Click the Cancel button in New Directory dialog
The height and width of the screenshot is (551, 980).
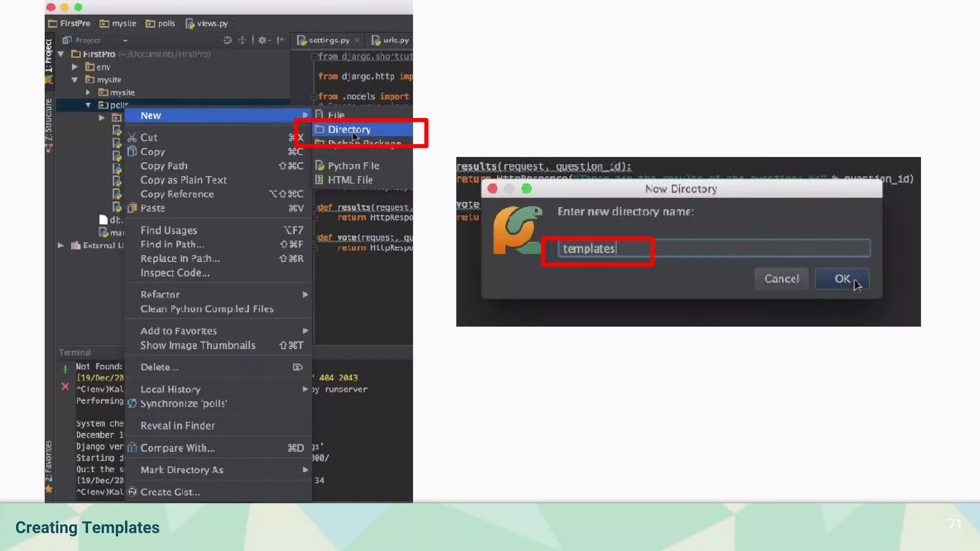(x=781, y=279)
